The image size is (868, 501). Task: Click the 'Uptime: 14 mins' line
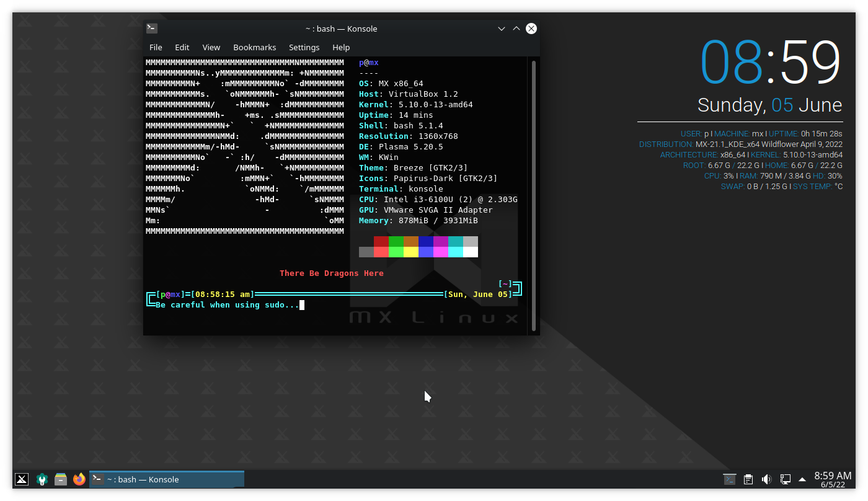tap(396, 115)
